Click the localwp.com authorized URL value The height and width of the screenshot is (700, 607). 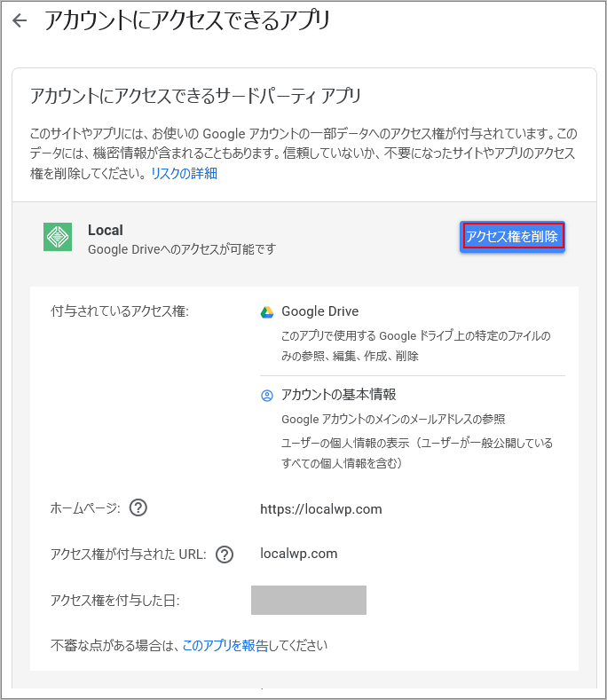tap(299, 554)
